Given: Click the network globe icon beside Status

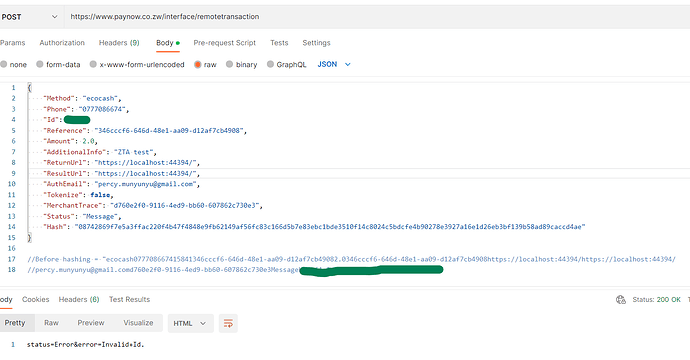Looking at the screenshot, I should (x=621, y=300).
